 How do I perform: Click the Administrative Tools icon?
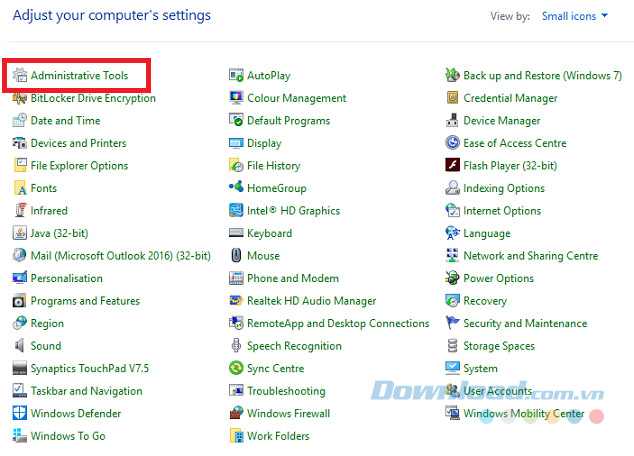tap(19, 75)
